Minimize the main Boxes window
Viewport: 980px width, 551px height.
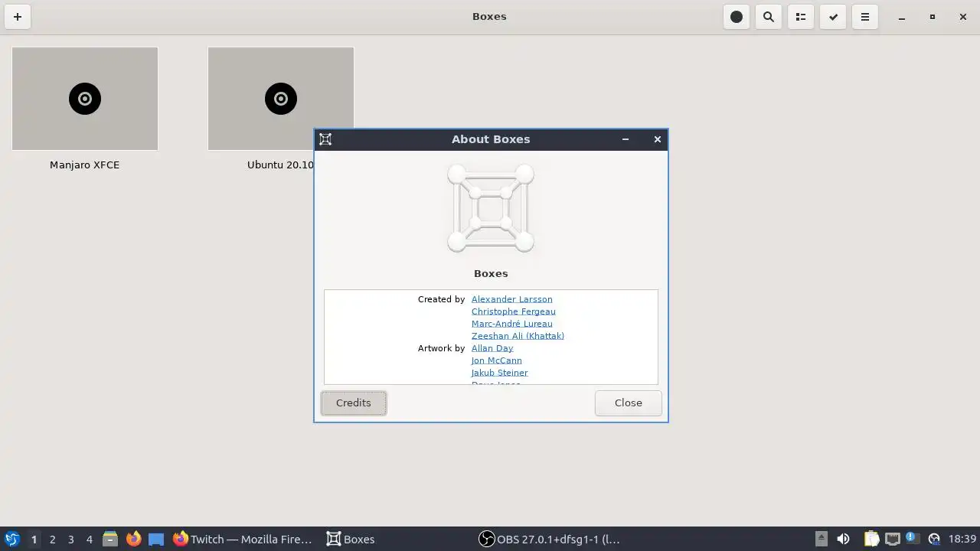click(x=902, y=17)
